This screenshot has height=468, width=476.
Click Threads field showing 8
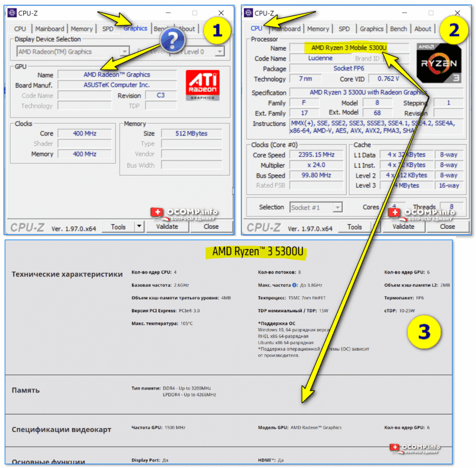pyautogui.click(x=452, y=206)
